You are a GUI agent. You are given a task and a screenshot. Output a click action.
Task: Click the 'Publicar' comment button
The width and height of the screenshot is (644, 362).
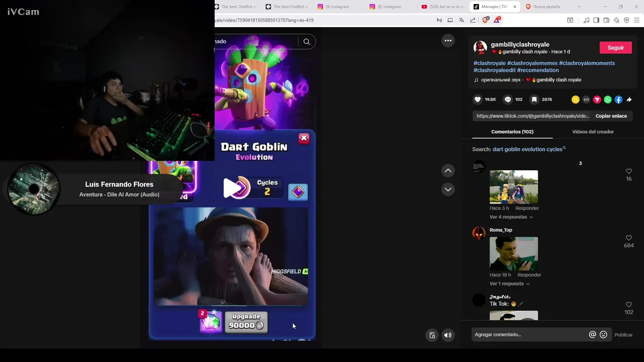tap(623, 335)
